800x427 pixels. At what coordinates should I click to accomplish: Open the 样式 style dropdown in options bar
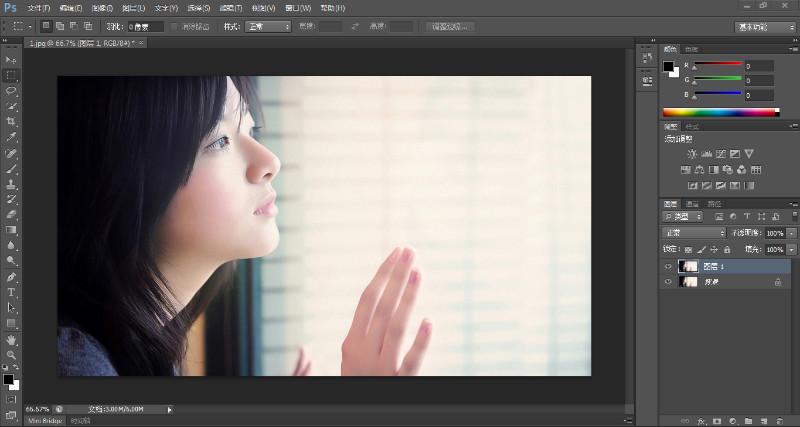coord(269,26)
